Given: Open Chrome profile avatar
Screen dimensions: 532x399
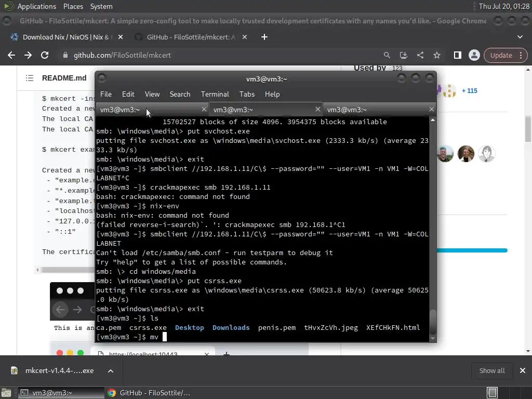Looking at the screenshot, I should [x=474, y=55].
